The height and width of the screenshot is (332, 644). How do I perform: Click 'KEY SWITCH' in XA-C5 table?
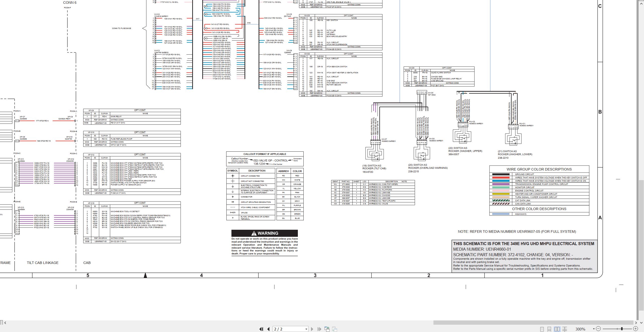click(x=332, y=20)
